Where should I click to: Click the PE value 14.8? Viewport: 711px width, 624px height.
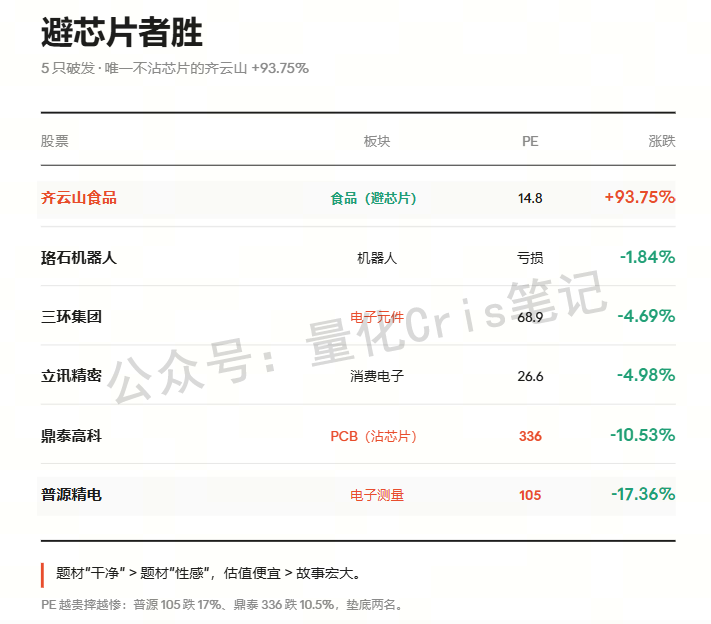pos(530,198)
